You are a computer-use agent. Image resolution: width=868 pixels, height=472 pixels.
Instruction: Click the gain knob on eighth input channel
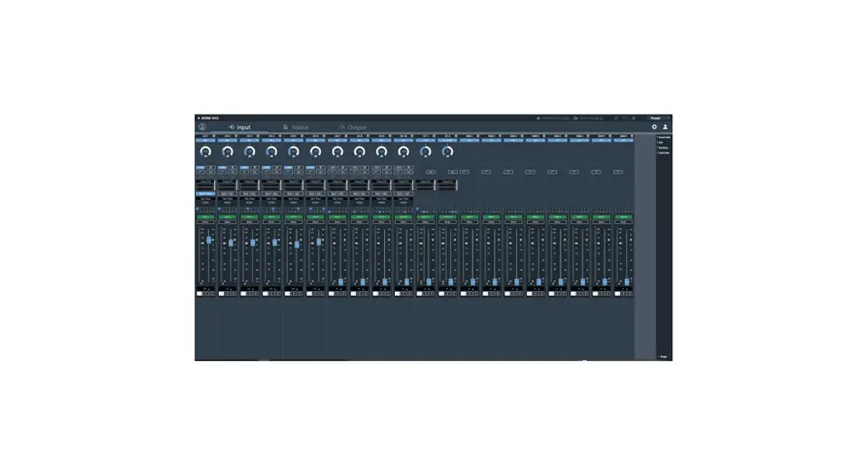(x=359, y=152)
